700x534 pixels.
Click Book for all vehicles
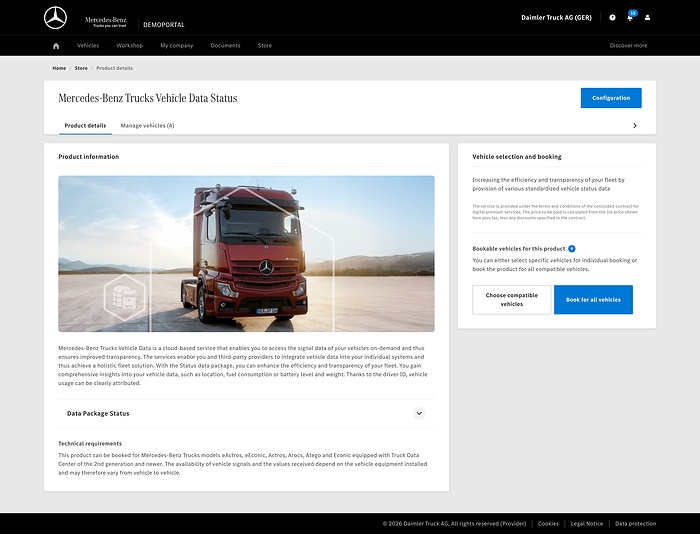[x=593, y=300]
